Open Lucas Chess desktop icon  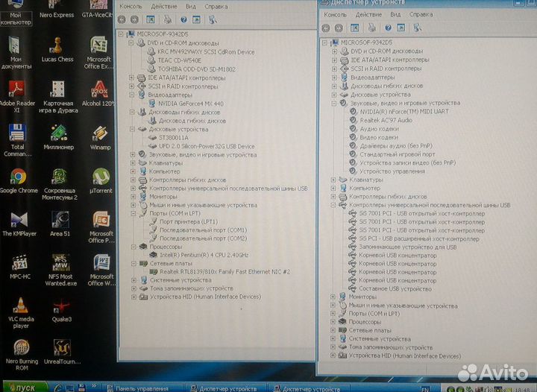57,50
